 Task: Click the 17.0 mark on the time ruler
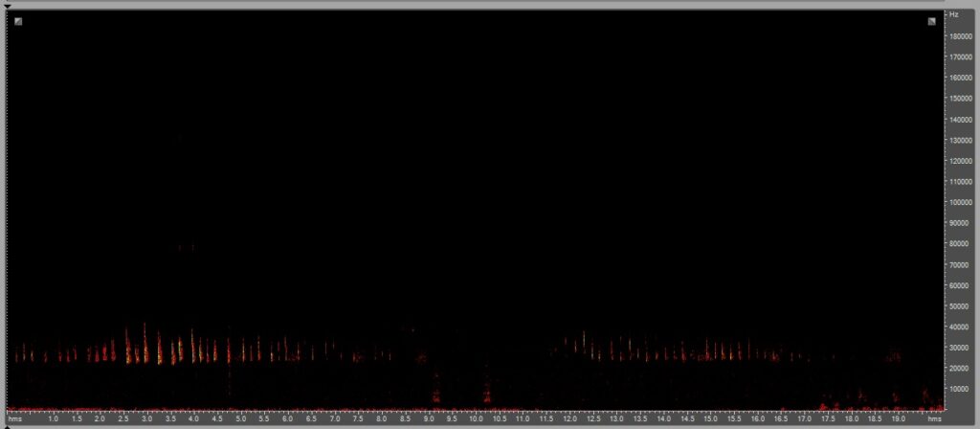click(x=804, y=418)
